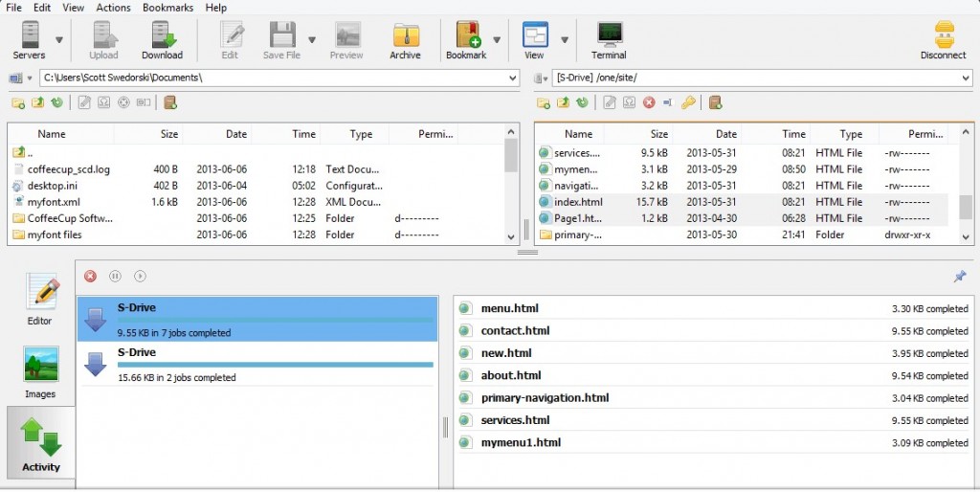Image resolution: width=980 pixels, height=492 pixels.
Task: Open the Bookmark dropdown arrow
Action: 497,40
